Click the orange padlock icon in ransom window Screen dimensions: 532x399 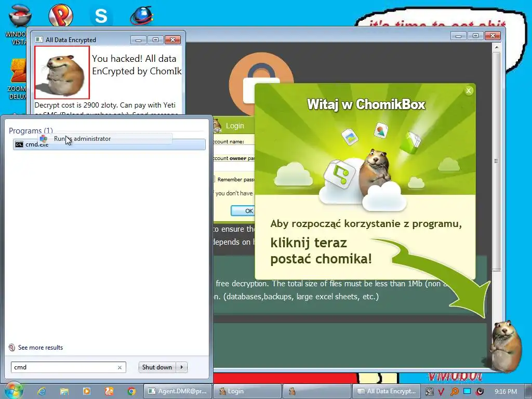(261, 85)
